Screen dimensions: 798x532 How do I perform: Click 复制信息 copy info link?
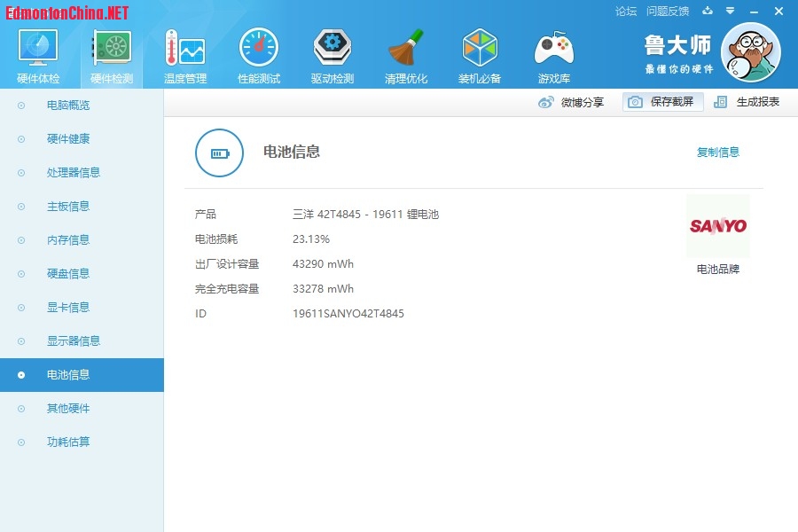pos(717,152)
